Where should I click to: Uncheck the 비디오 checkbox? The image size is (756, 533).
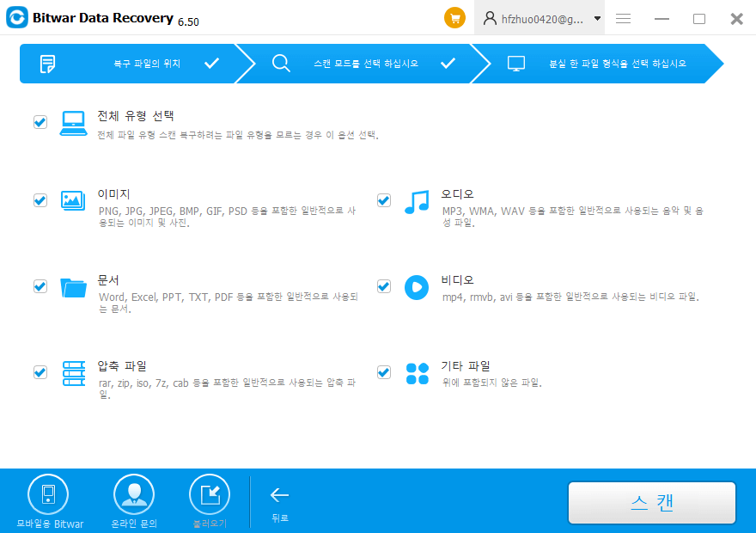(384, 286)
